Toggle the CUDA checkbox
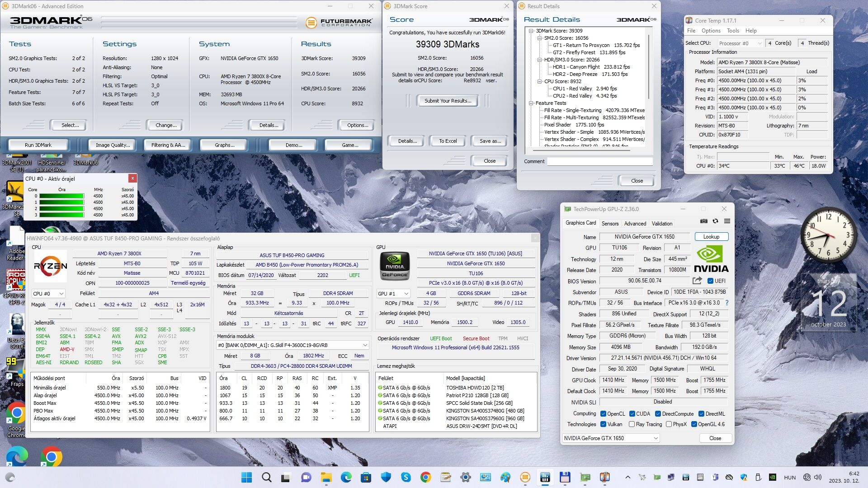This screenshot has width=868, height=488. [632, 413]
